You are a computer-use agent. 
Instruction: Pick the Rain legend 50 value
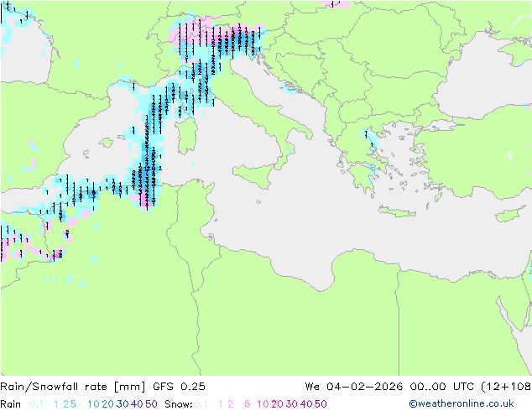[151, 404]
